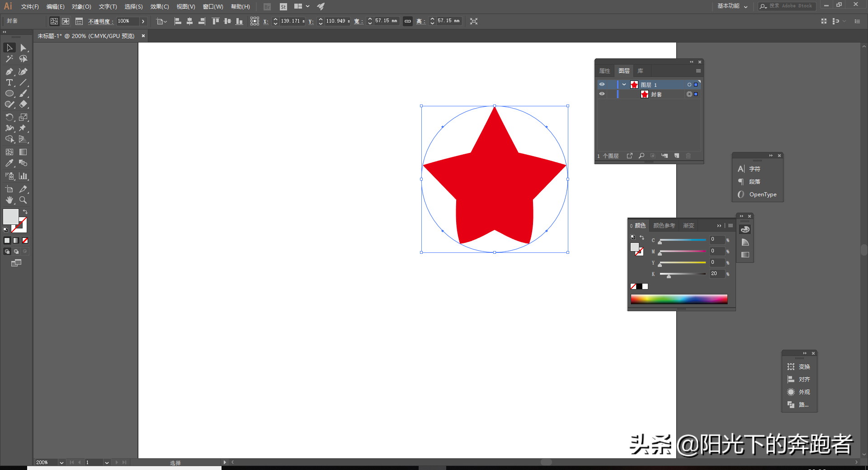Viewport: 868px width, 470px height.
Task: Select the Ellipse tool
Action: point(9,94)
